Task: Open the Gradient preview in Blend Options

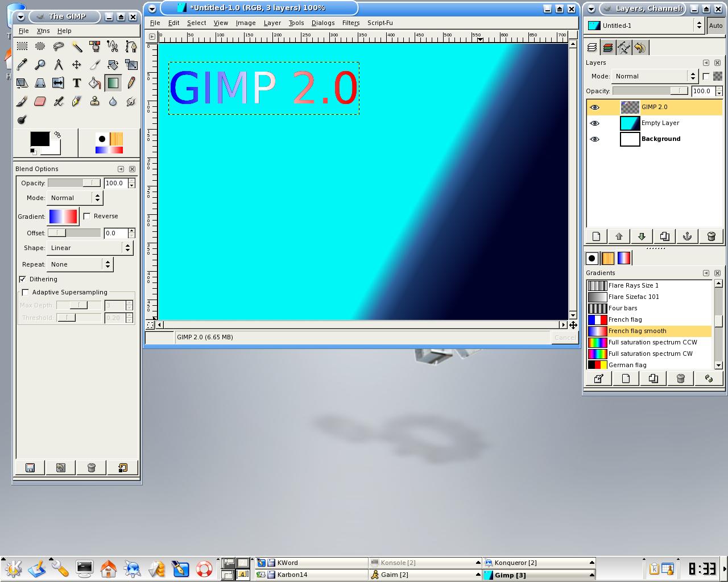Action: (x=63, y=217)
